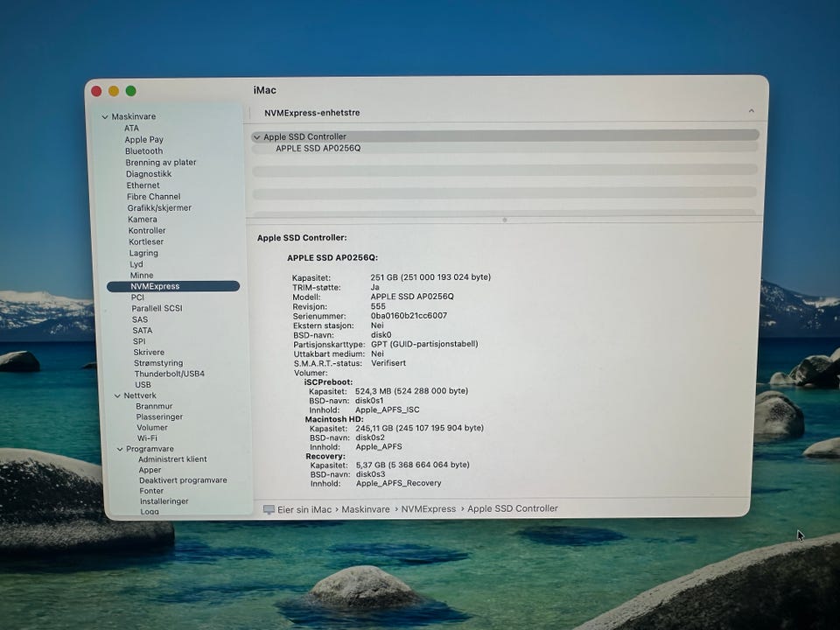Select the Nettverk heading
This screenshot has height=630, width=840.
pyautogui.click(x=140, y=395)
